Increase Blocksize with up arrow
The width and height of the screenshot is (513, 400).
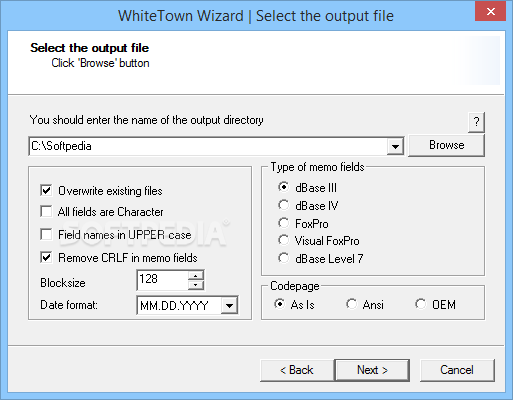[196, 275]
